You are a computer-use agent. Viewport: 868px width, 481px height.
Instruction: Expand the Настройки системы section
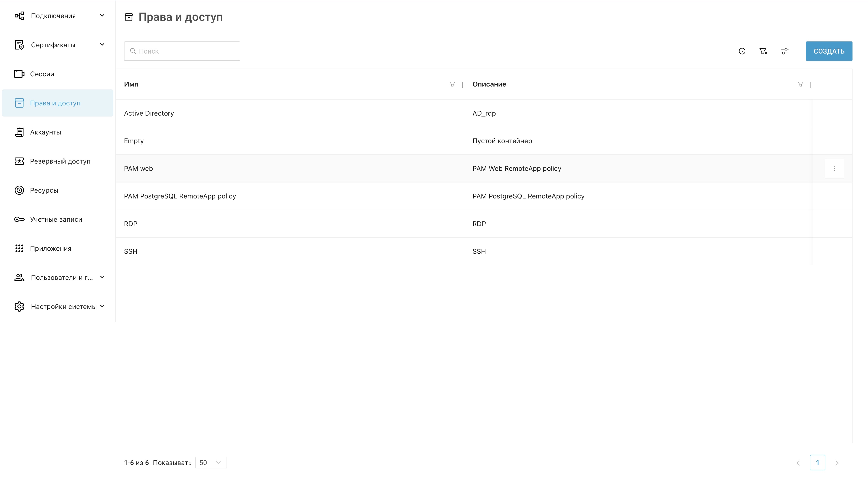coord(102,306)
